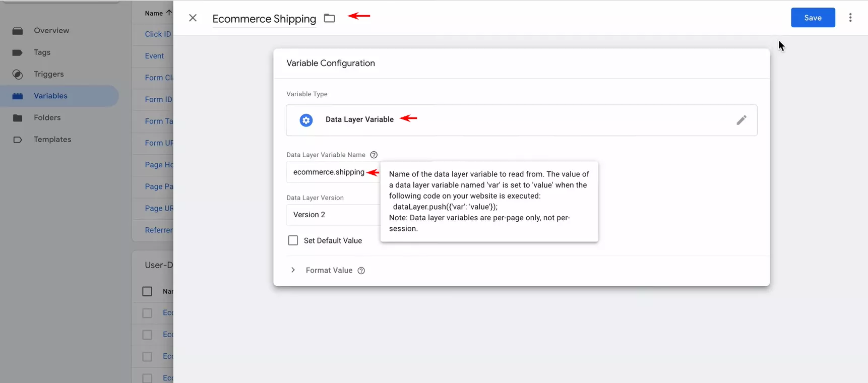The height and width of the screenshot is (383, 868).
Task: Click help icon beside Data Layer Variable Name
Action: [374, 155]
